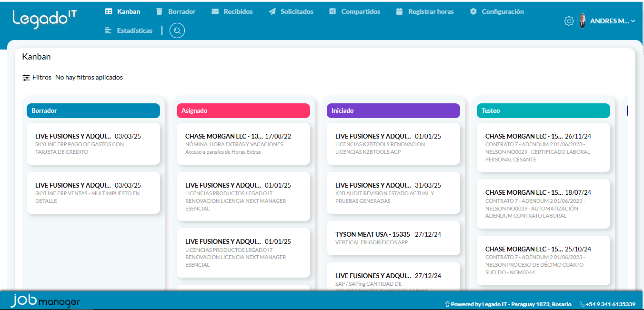
Task: Click the 25/10/24 date in Testeo
Action: 578,249
